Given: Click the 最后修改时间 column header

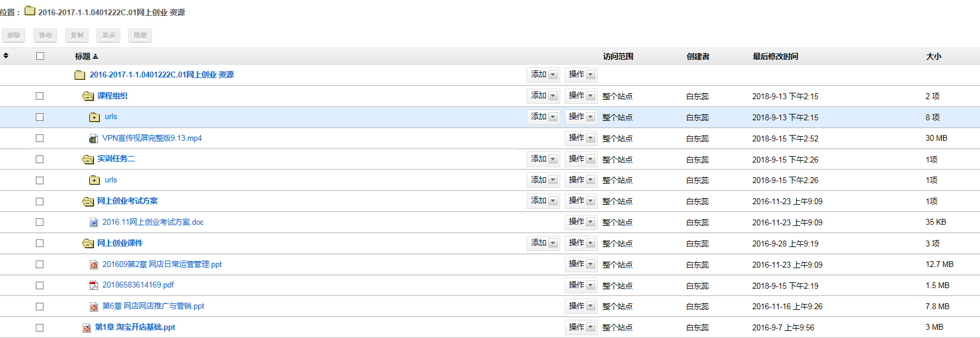Looking at the screenshot, I should (775, 57).
